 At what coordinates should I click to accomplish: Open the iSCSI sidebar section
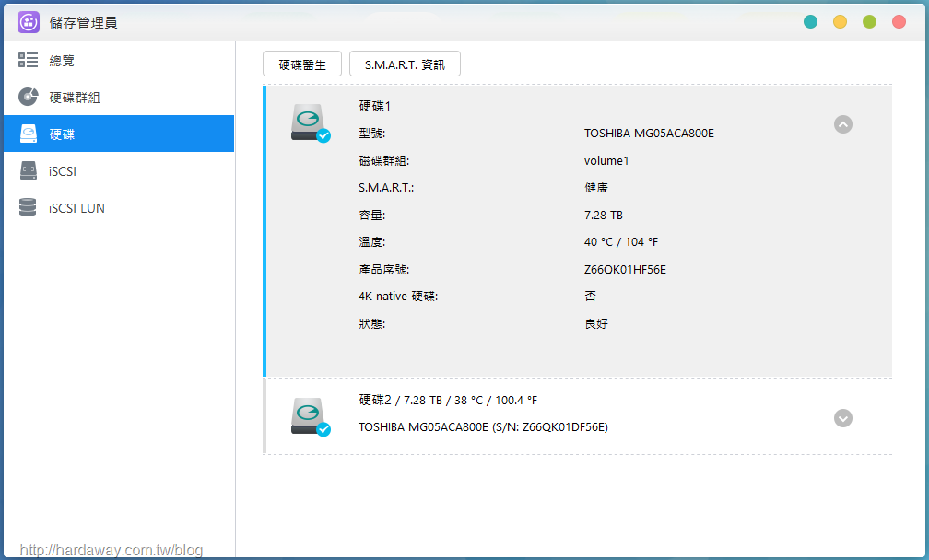click(119, 171)
